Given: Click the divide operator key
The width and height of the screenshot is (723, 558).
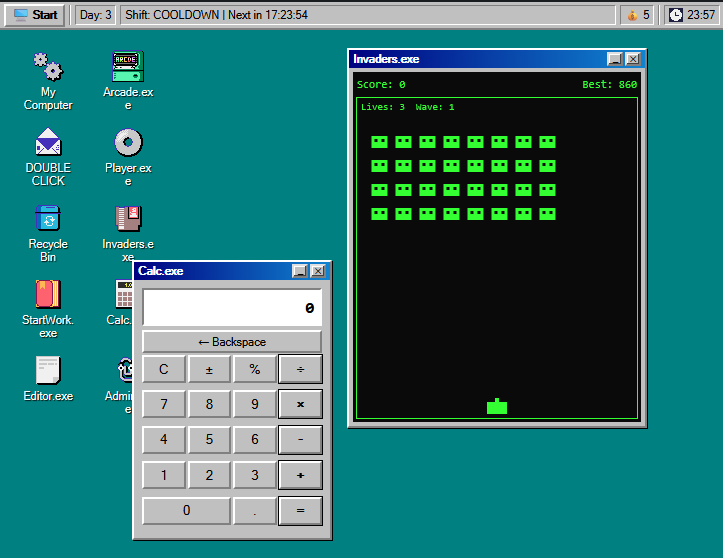Looking at the screenshot, I should pyautogui.click(x=300, y=369).
